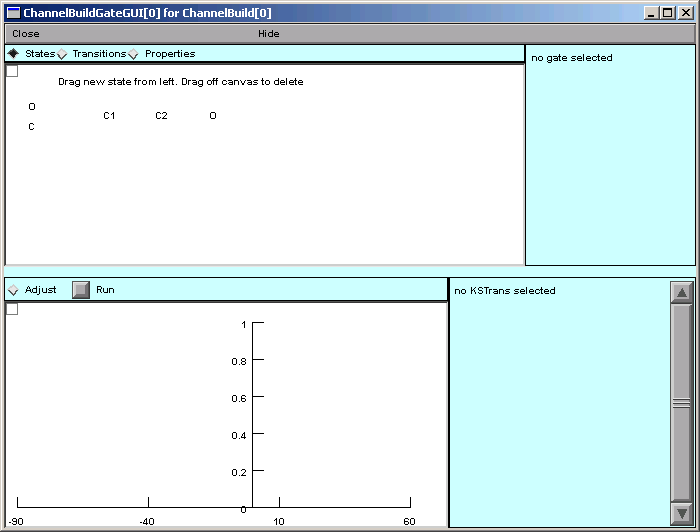Minimize the ChannelBuildGateGUI window
The width and height of the screenshot is (700, 532).
pyautogui.click(x=652, y=13)
